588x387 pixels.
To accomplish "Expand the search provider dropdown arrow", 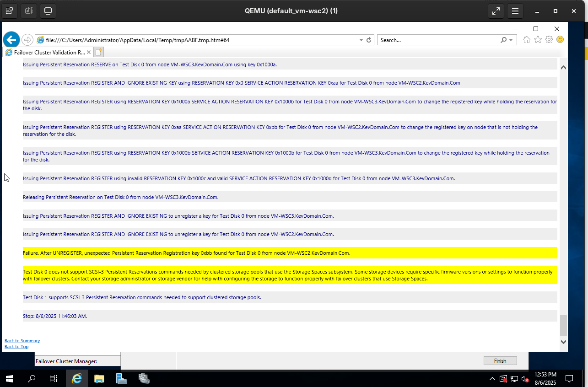I will coord(511,40).
